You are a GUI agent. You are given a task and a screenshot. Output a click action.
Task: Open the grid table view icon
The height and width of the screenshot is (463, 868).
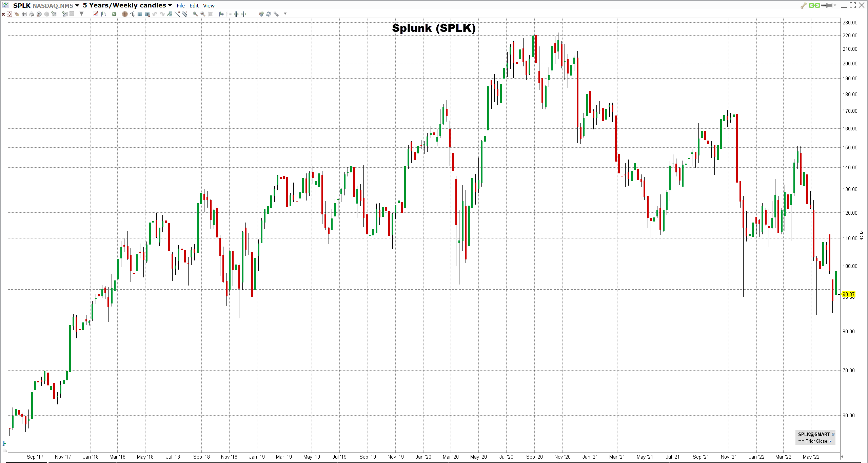(x=24, y=14)
